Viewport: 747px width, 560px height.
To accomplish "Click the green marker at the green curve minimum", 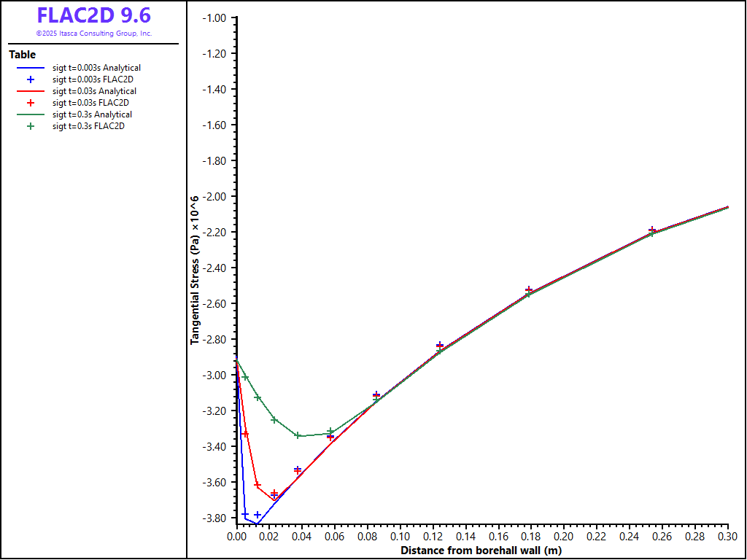I will (298, 435).
